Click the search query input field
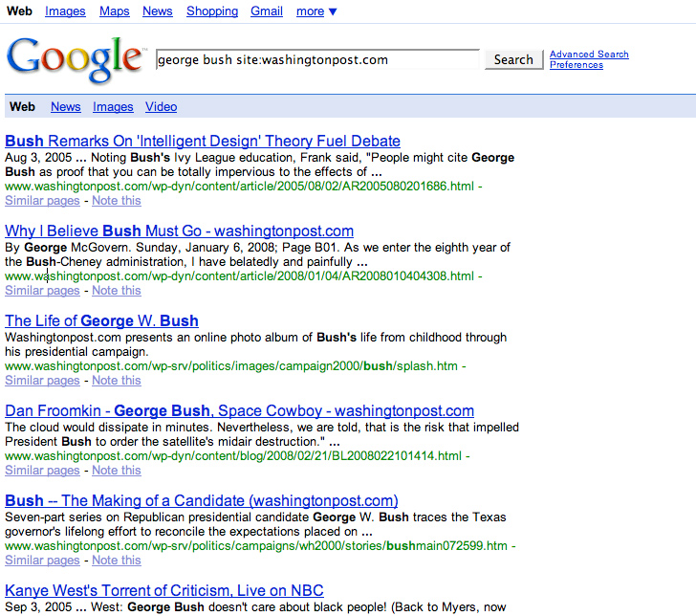Screen dimensions: 696x616 (x=317, y=59)
